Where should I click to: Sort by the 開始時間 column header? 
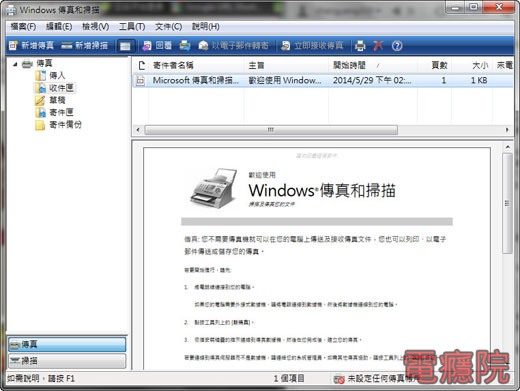pos(373,65)
